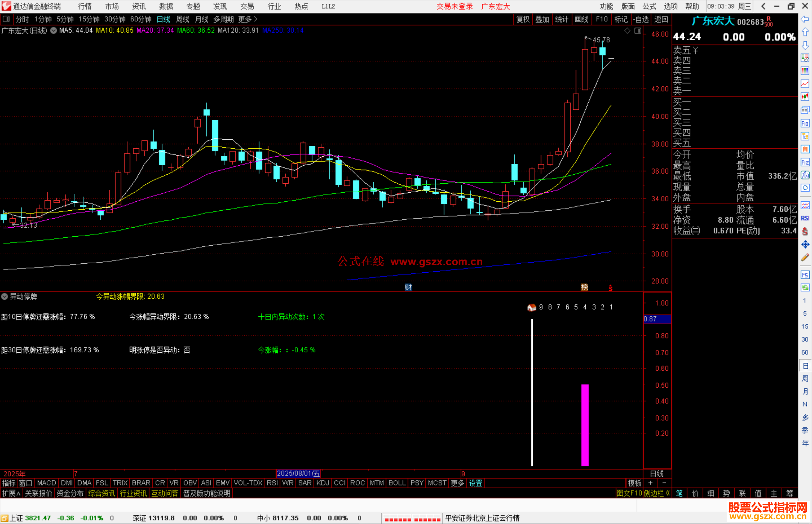
Task: Switch to the 日 daily period in sidebar
Action: (x=805, y=366)
